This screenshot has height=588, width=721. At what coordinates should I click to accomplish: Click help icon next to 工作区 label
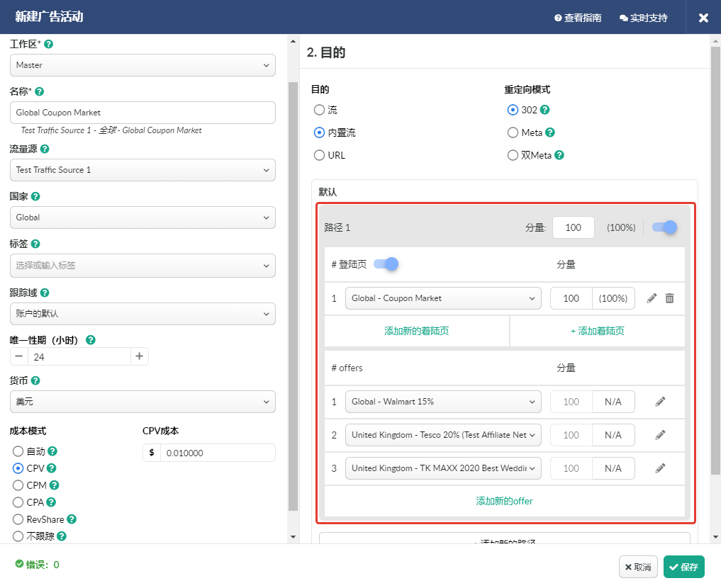tap(49, 44)
